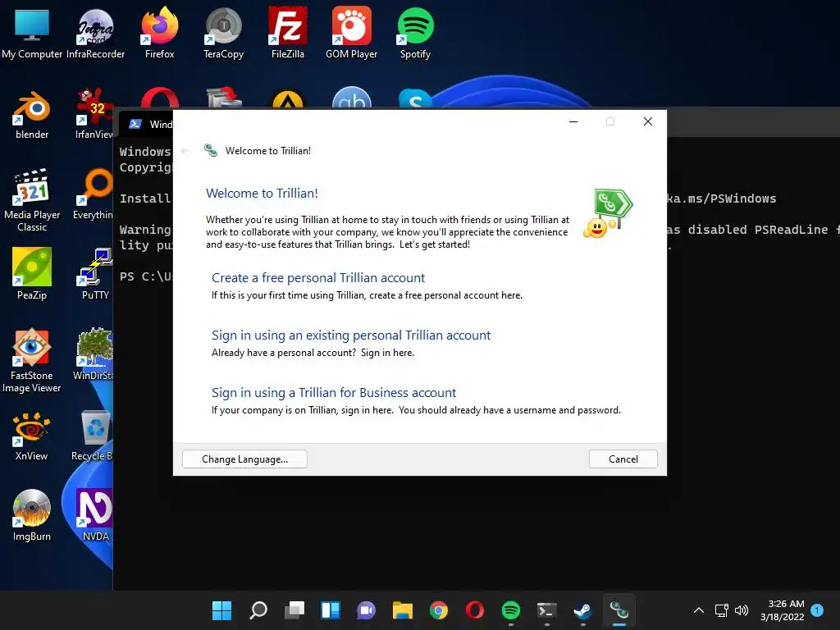The height and width of the screenshot is (630, 840).
Task: Open volume control in system tray
Action: tap(742, 610)
